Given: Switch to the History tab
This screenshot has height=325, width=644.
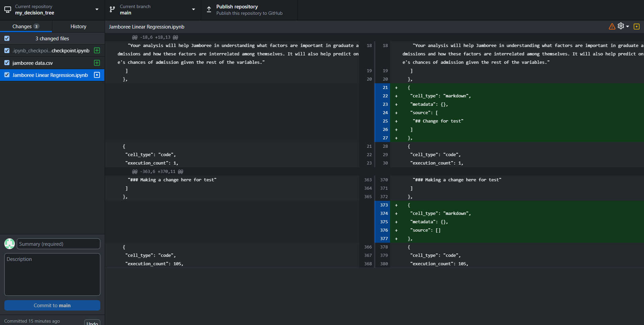Looking at the screenshot, I should point(78,26).
